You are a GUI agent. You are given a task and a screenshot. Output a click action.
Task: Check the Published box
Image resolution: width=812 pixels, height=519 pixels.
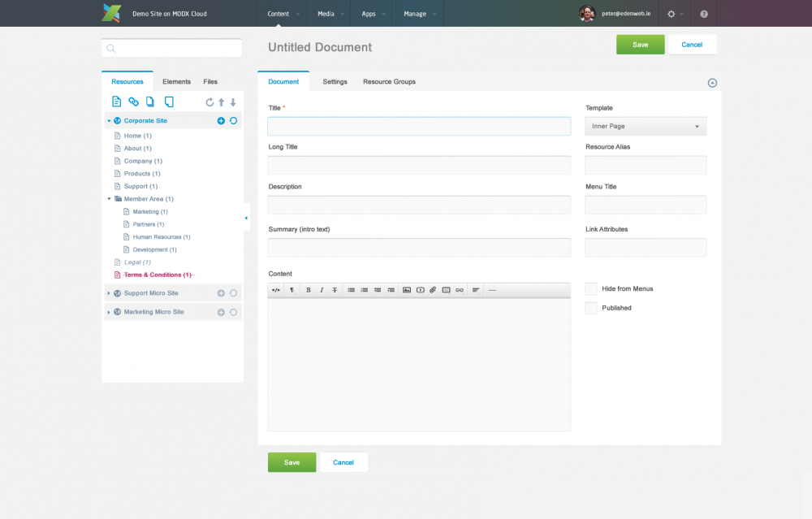pos(591,308)
